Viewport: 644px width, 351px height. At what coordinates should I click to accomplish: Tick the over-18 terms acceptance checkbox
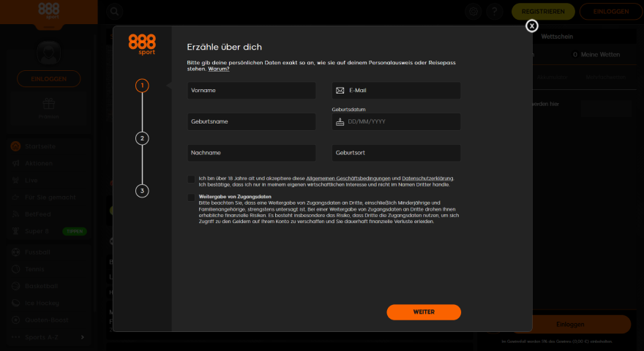(191, 179)
